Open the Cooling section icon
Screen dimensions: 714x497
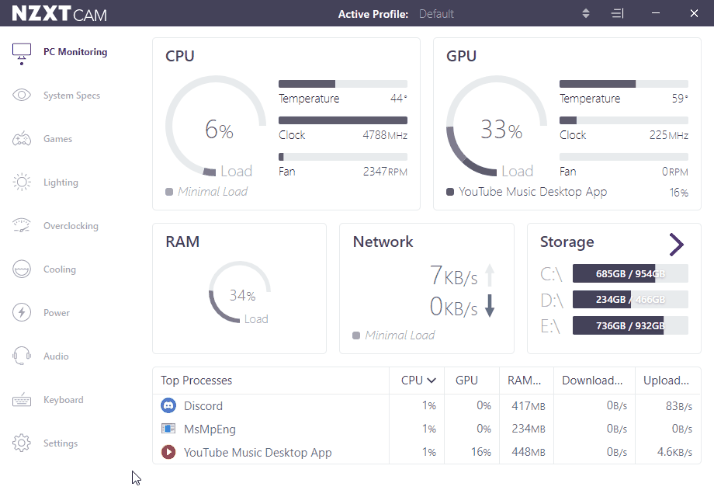point(21,269)
